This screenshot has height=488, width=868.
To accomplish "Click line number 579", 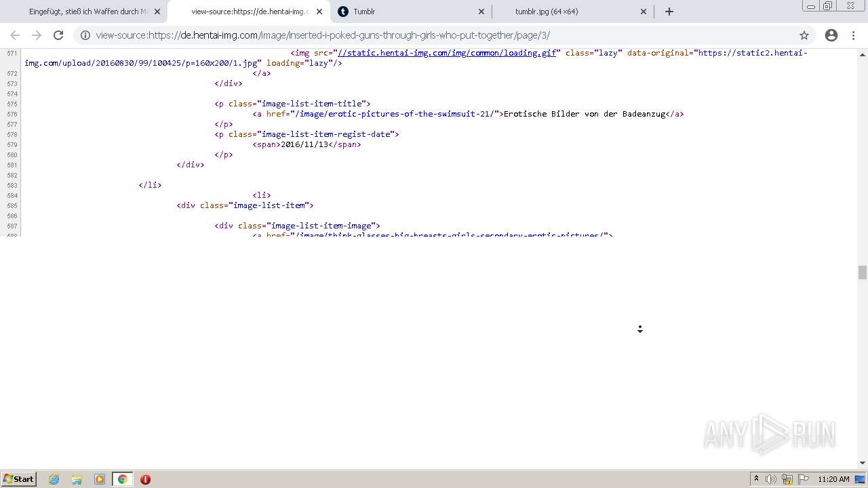I will (x=12, y=144).
